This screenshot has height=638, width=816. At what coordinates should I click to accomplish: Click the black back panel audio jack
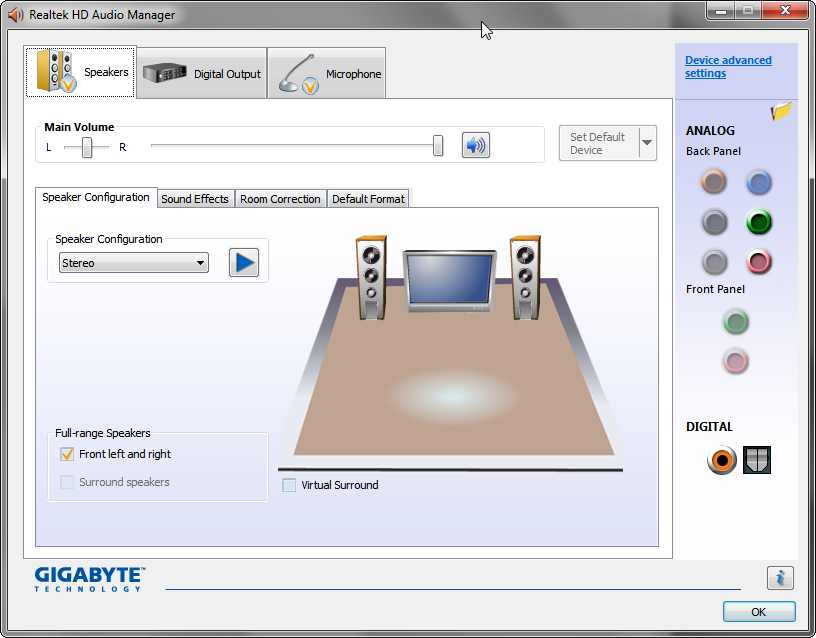point(714,222)
